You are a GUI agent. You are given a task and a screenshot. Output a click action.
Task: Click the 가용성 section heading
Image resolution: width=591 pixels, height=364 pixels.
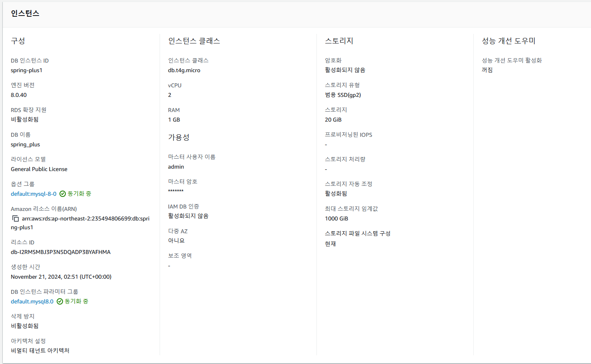tap(179, 137)
